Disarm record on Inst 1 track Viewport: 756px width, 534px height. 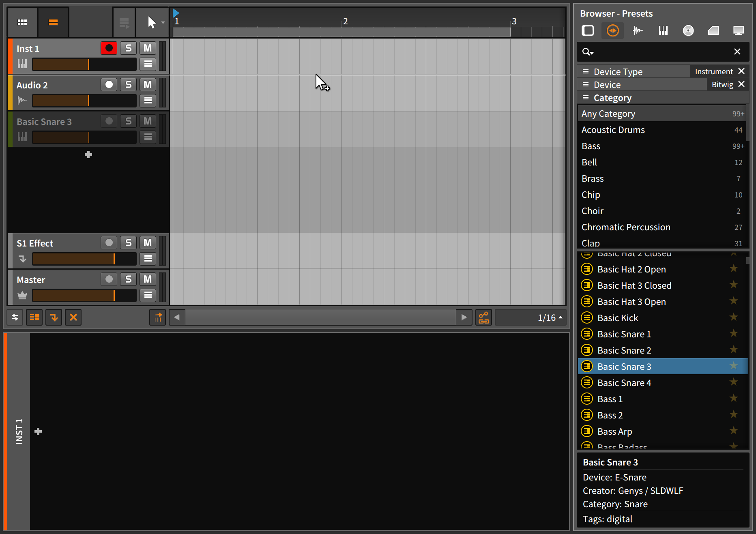pyautogui.click(x=109, y=48)
